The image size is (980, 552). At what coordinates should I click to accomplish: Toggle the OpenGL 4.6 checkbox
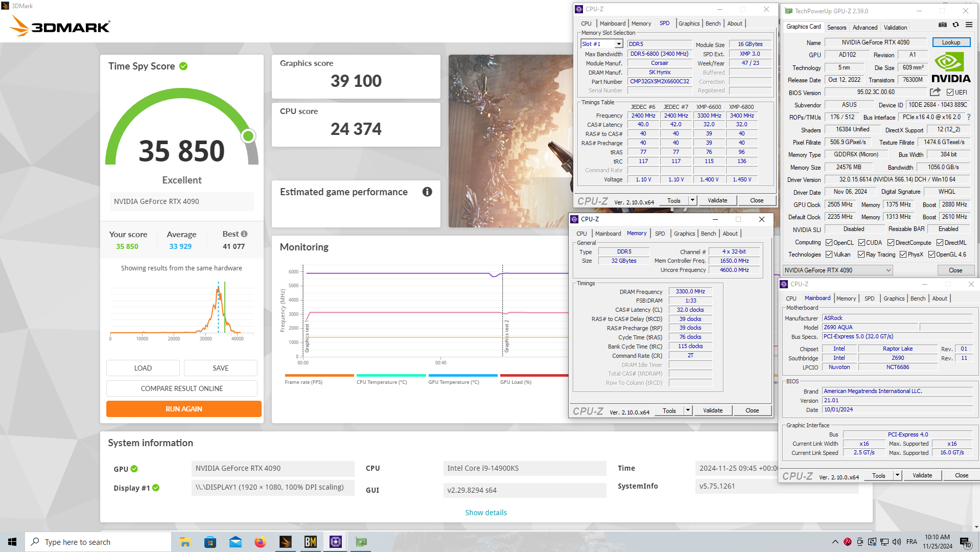click(x=931, y=255)
